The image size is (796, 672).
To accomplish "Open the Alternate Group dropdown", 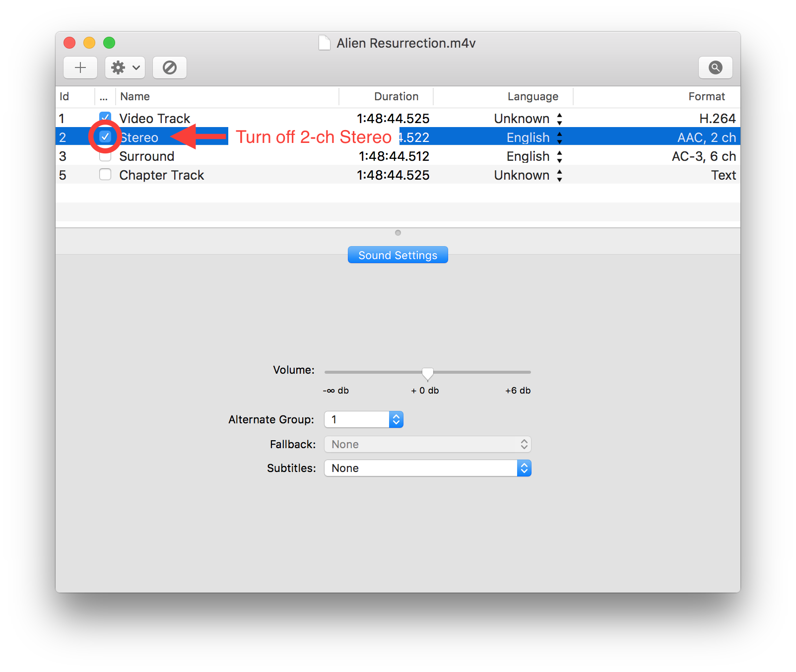I will pyautogui.click(x=364, y=419).
